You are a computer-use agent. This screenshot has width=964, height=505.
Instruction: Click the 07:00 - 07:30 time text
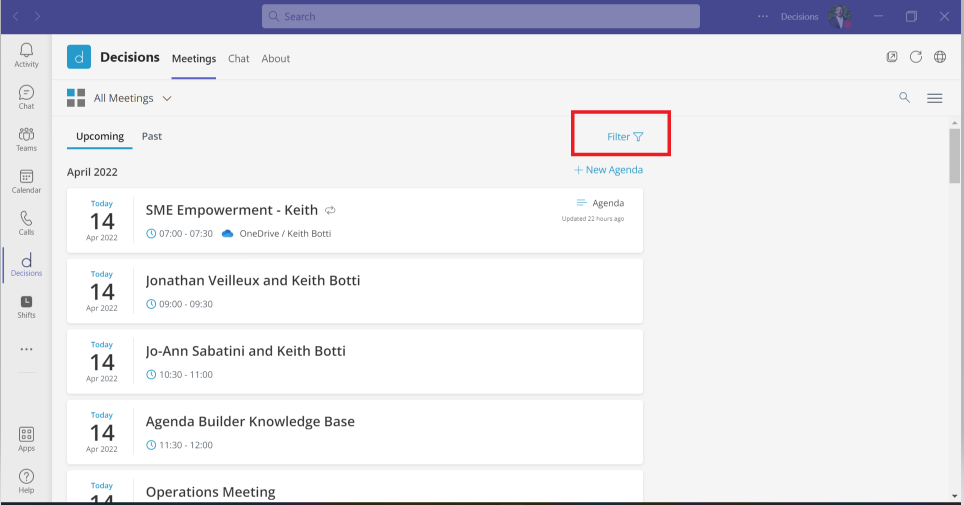[186, 234]
